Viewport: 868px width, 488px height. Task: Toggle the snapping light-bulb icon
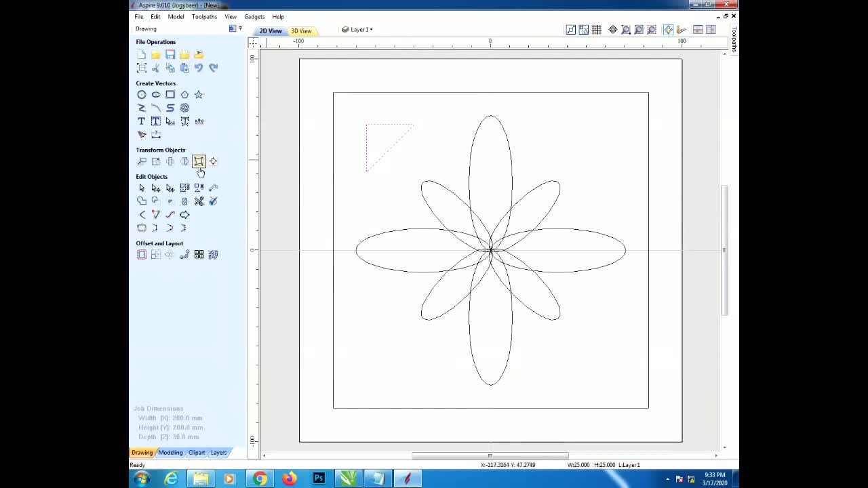668,30
